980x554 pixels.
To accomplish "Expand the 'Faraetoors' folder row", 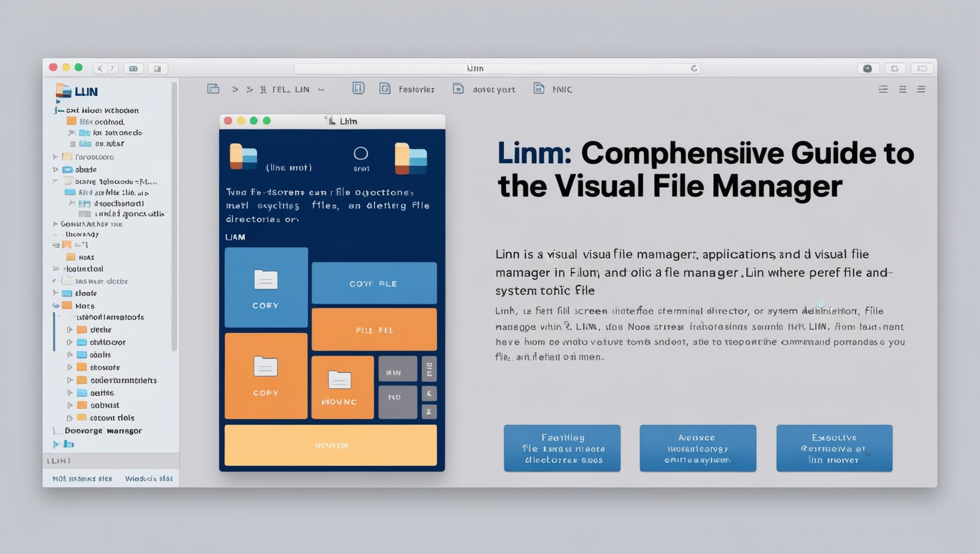I will point(55,157).
